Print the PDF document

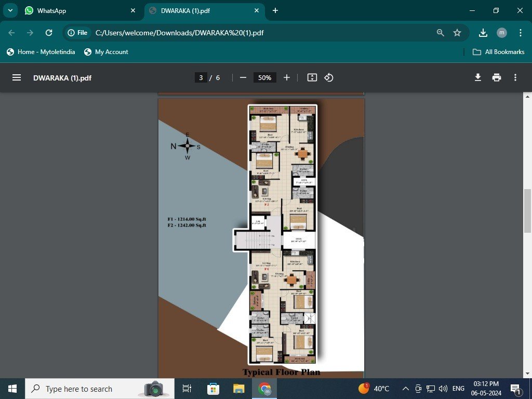[x=497, y=77]
